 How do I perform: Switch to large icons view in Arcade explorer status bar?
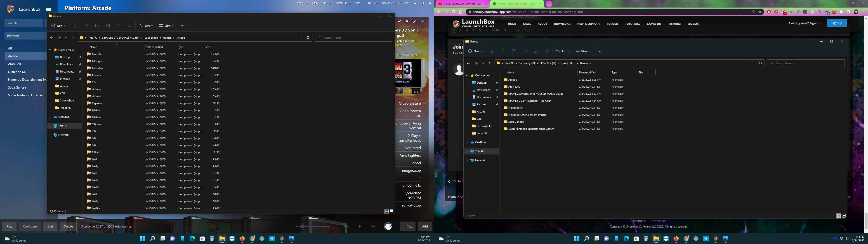coord(392,211)
